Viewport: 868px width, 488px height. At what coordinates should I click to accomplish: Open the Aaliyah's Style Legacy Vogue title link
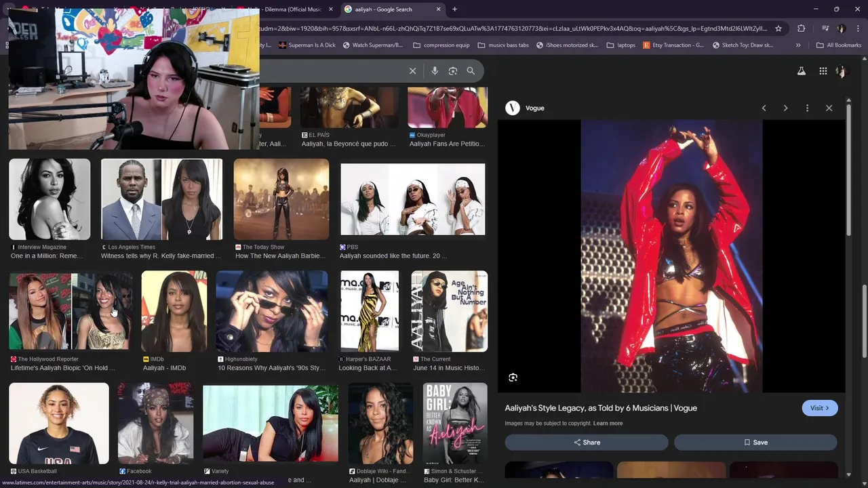click(601, 408)
